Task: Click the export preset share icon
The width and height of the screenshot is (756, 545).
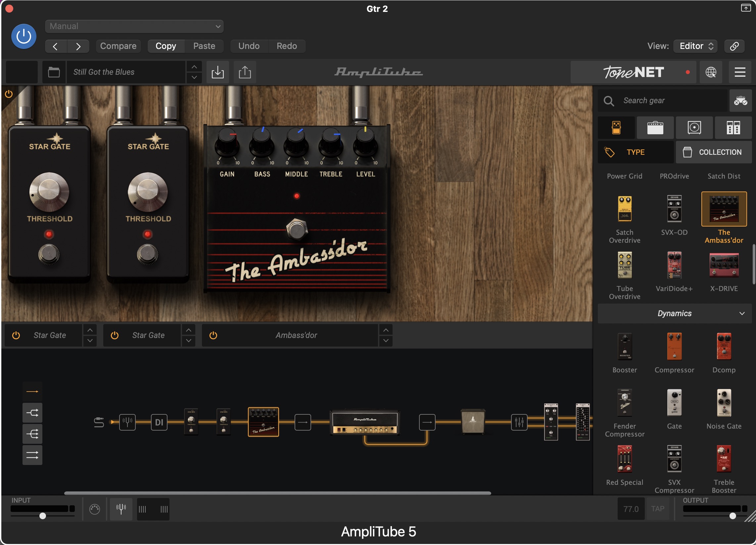Action: 245,72
